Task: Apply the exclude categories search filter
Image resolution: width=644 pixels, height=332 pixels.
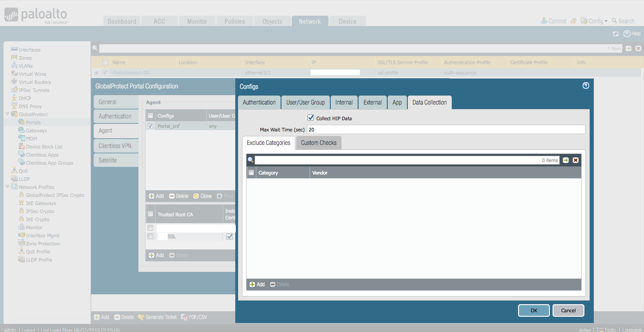Action: (x=566, y=160)
